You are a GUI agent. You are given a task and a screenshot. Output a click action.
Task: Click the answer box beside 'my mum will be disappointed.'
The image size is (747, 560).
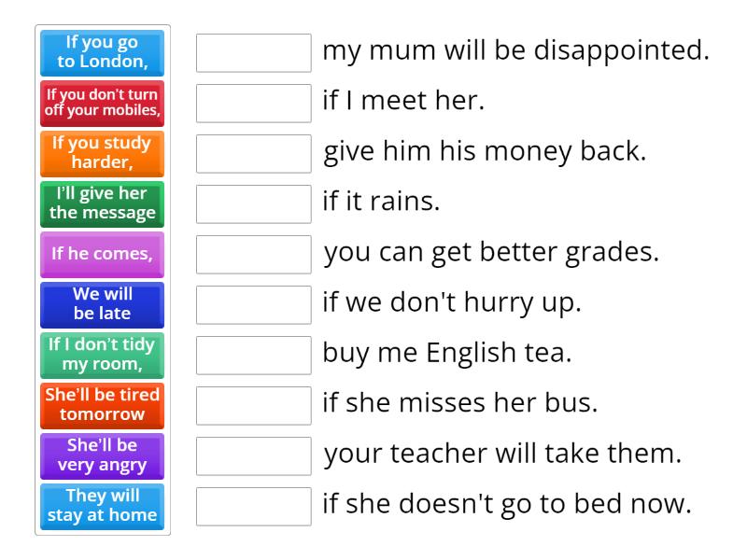[x=254, y=53]
